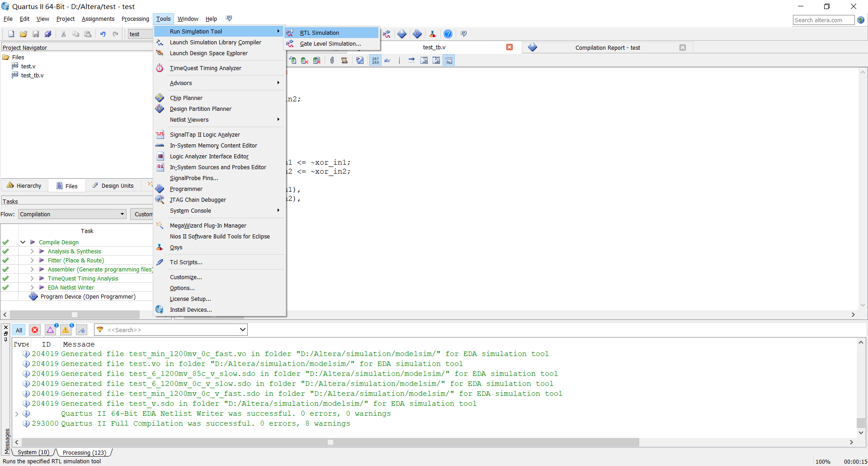
Task: Expand the Netlist Viewers submenu
Action: click(x=189, y=119)
